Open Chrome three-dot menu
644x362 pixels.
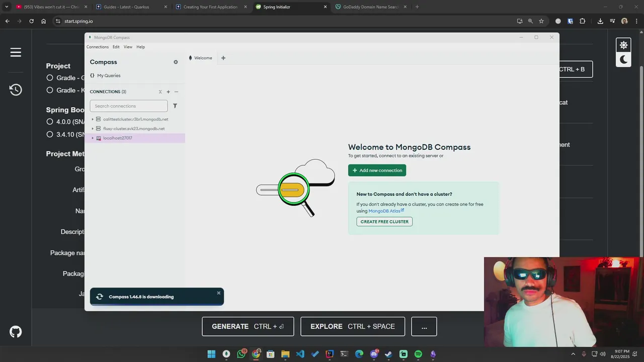pyautogui.click(x=636, y=21)
